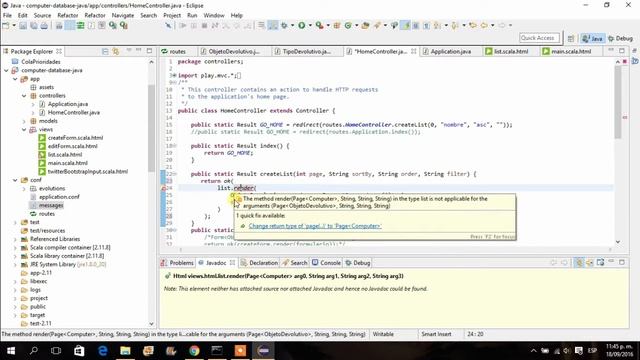Toggle Block Selection mode toolbar button
This screenshot has height=360, width=640.
[416, 25]
